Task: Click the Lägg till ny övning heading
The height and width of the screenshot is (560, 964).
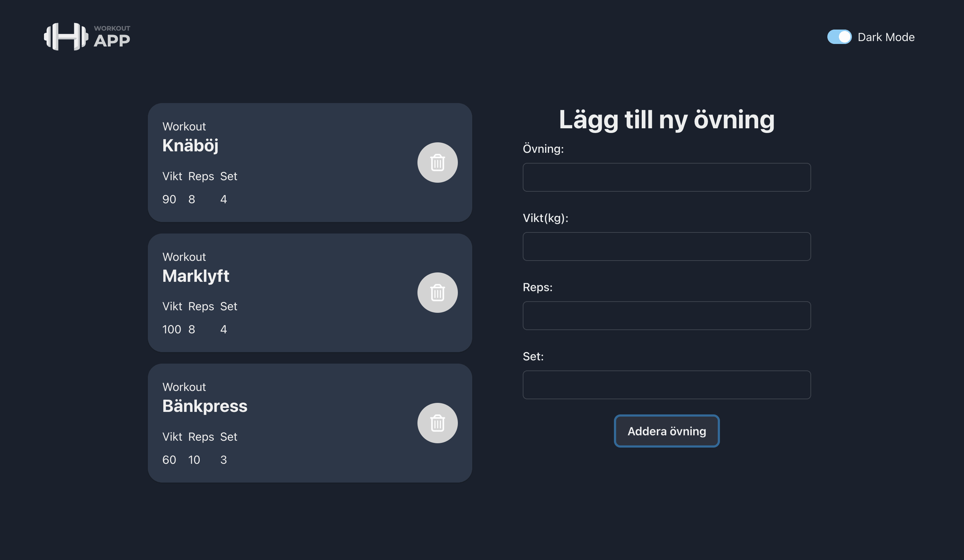Action: (666, 120)
